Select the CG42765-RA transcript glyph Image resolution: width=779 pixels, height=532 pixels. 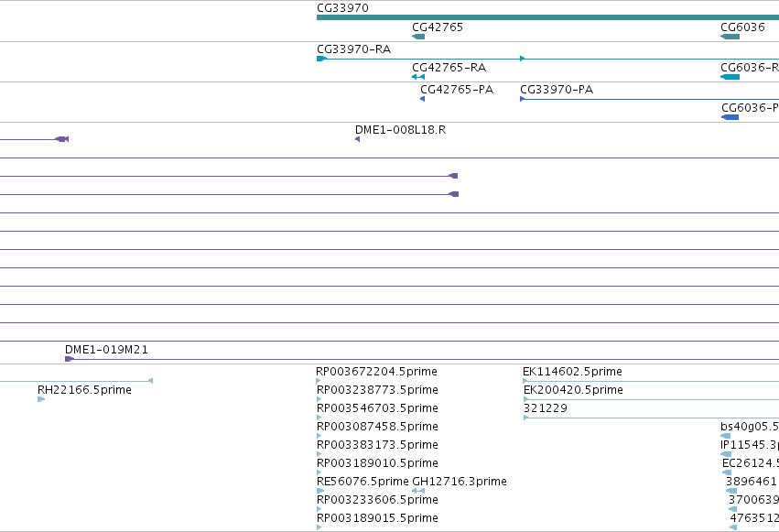click(x=418, y=77)
